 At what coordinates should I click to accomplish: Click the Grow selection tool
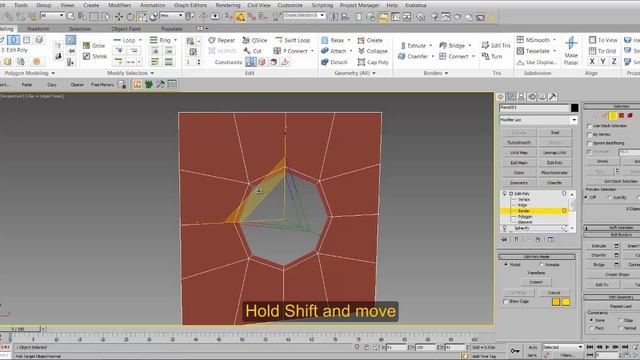click(94, 45)
